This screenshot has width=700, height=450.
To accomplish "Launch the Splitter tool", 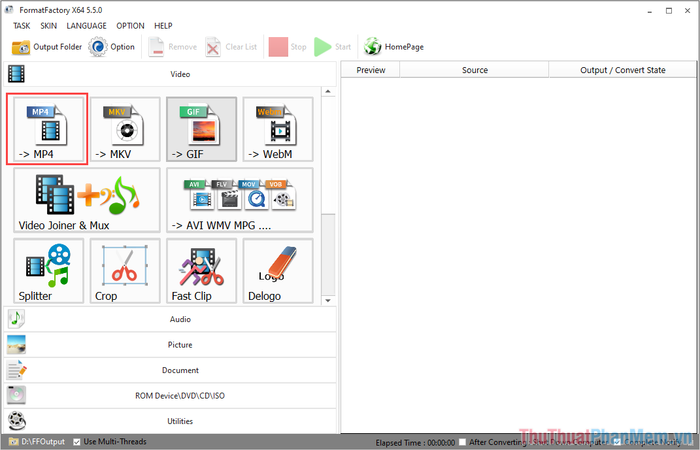I will [49, 271].
